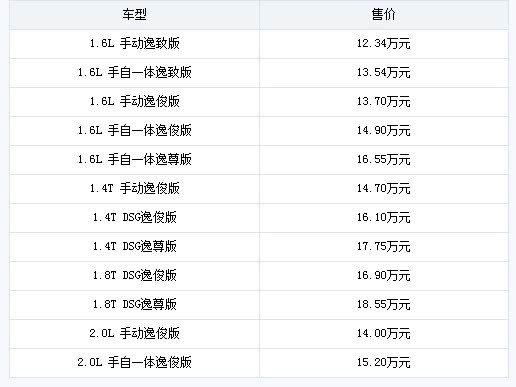Viewport: 516px width, 387px height.
Task: Select the 18.55万元 price cell
Action: point(384,305)
